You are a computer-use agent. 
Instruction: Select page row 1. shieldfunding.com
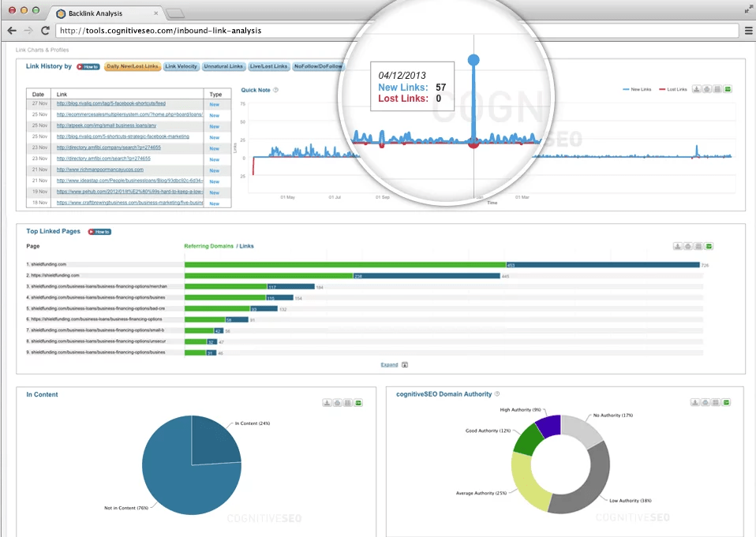[x=47, y=264]
